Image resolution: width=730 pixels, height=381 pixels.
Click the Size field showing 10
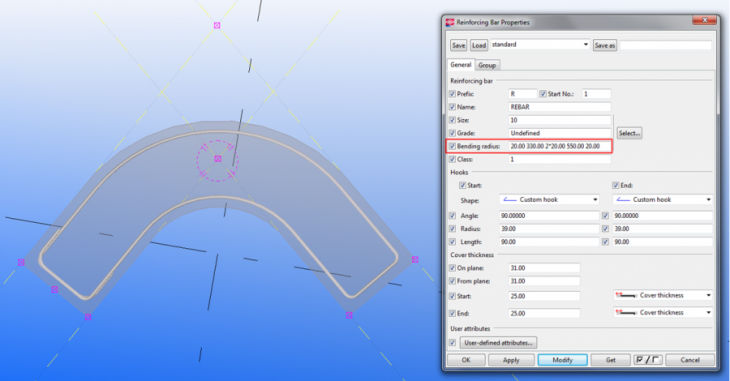(x=560, y=120)
